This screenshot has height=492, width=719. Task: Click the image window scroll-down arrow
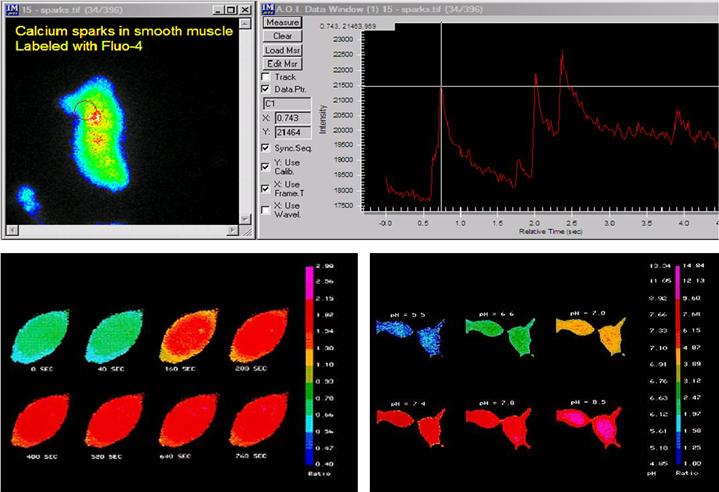point(247,220)
